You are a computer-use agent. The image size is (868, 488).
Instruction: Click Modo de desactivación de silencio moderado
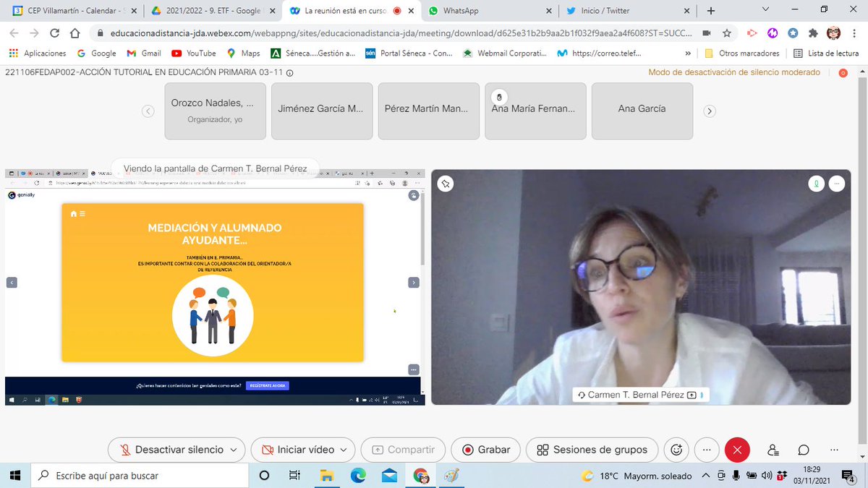coord(734,72)
